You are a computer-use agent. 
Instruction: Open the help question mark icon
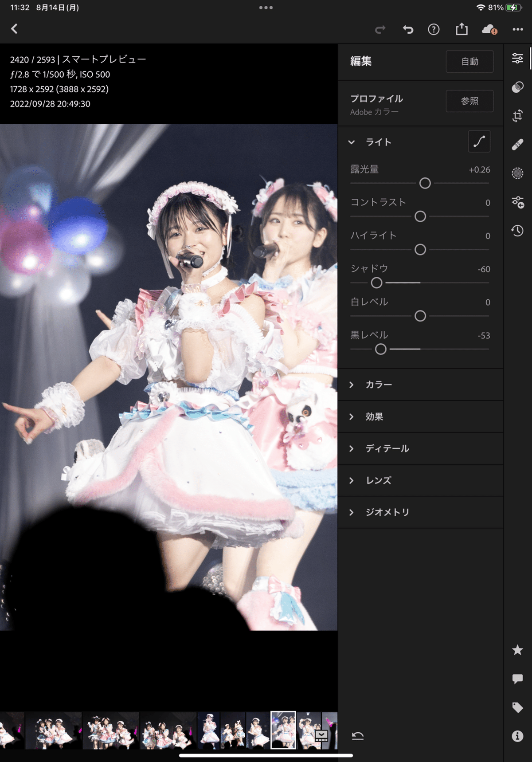434,30
